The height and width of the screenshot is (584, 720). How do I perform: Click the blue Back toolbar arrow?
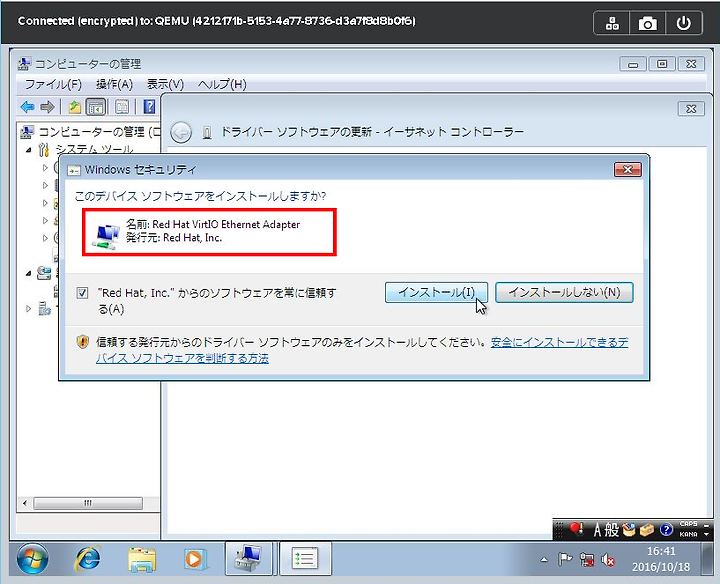coord(27,107)
